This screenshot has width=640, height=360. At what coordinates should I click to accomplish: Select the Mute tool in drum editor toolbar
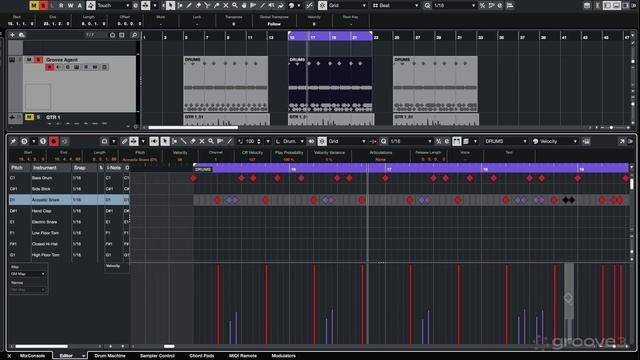pyautogui.click(x=202, y=141)
